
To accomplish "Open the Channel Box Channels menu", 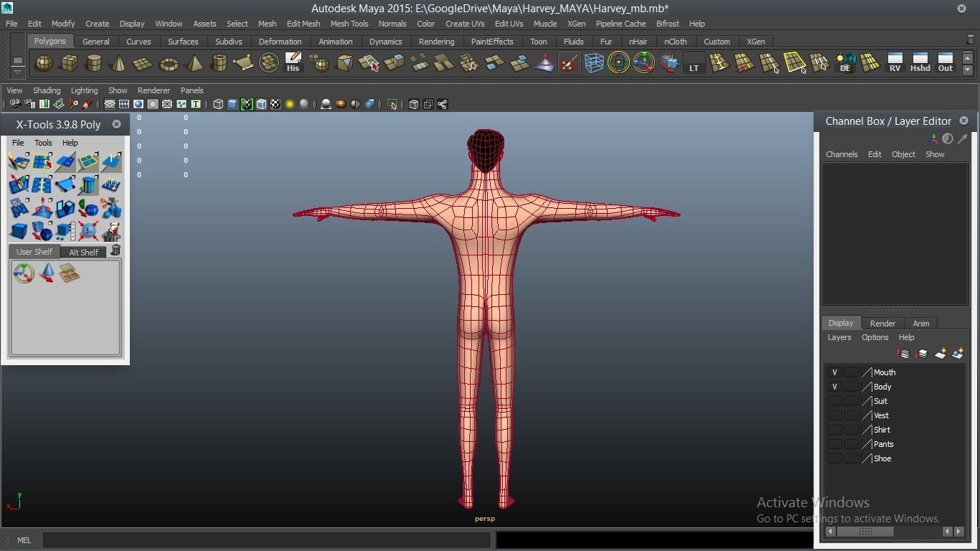I will pos(842,154).
